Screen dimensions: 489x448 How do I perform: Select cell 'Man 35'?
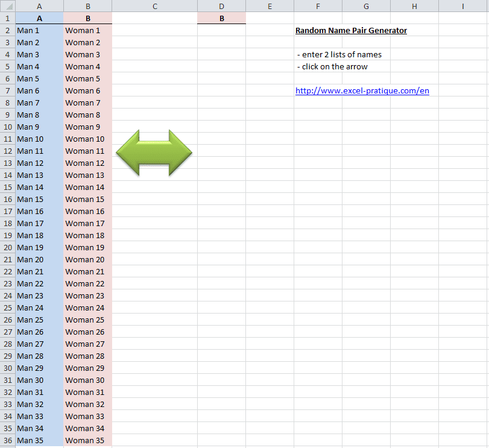tap(39, 441)
